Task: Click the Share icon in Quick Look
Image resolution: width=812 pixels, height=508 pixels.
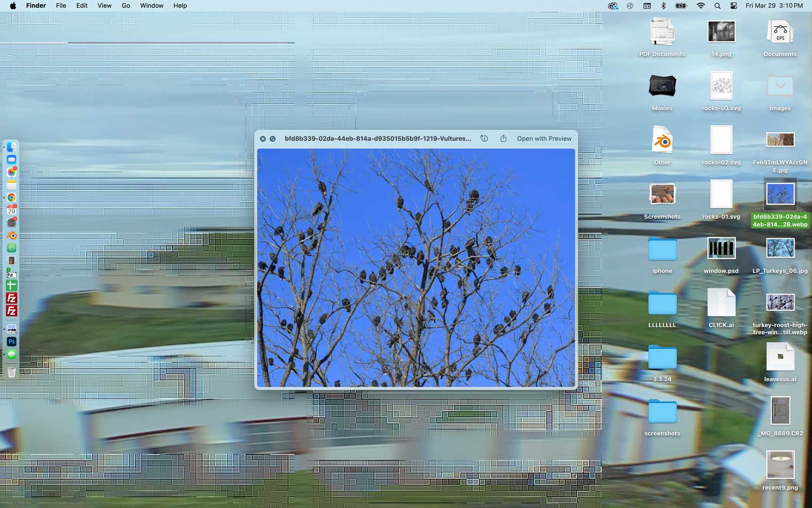Action: (x=503, y=138)
